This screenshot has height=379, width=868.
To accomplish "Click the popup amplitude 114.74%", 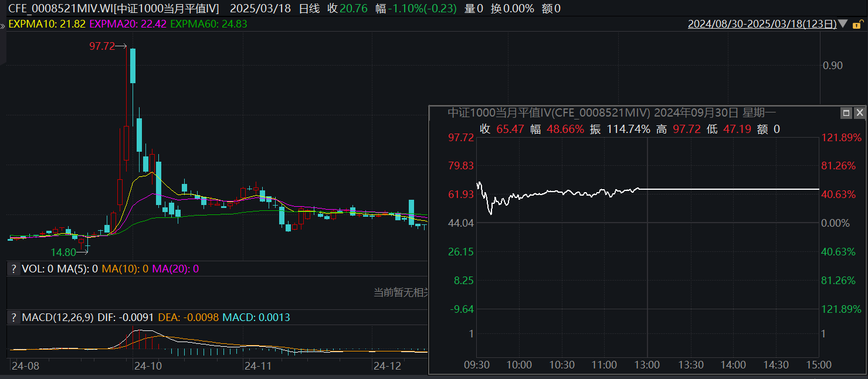I will [629, 129].
